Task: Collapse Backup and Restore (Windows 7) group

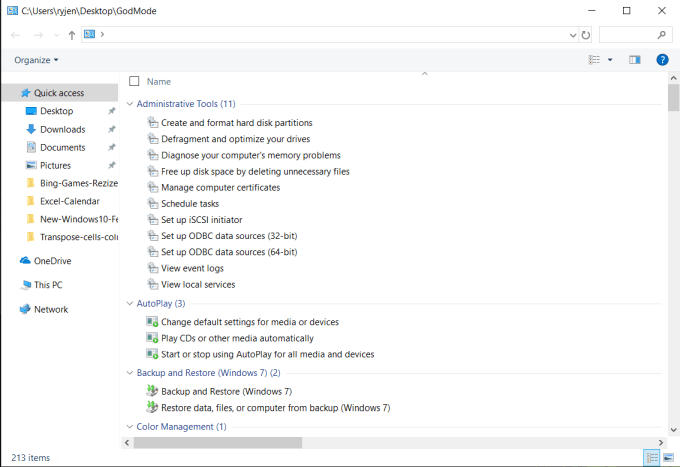Action: 129,372
